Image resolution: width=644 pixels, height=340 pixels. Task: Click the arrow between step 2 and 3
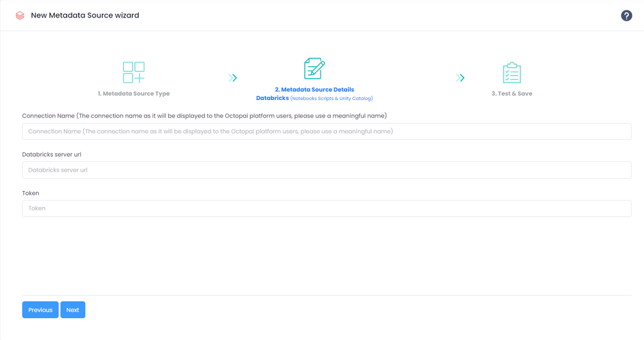click(x=460, y=77)
